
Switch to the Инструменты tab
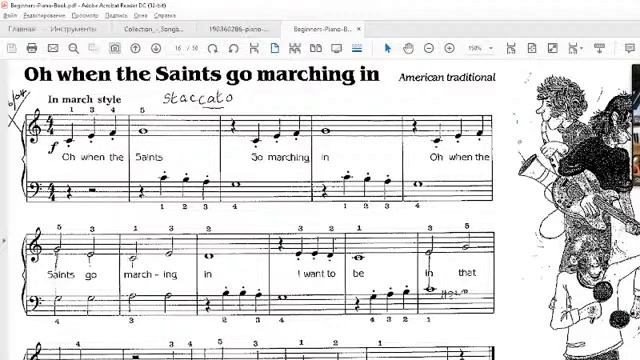73,29
